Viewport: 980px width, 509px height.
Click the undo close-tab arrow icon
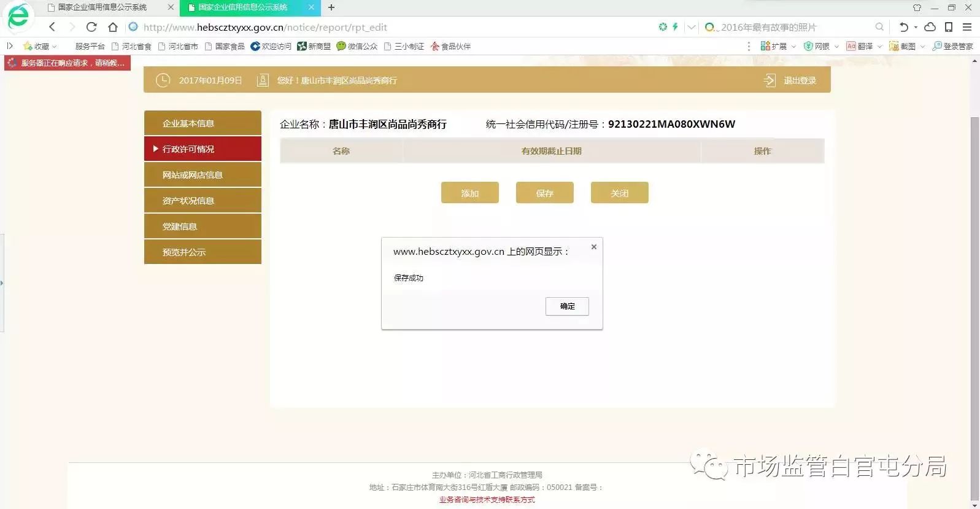(x=904, y=27)
